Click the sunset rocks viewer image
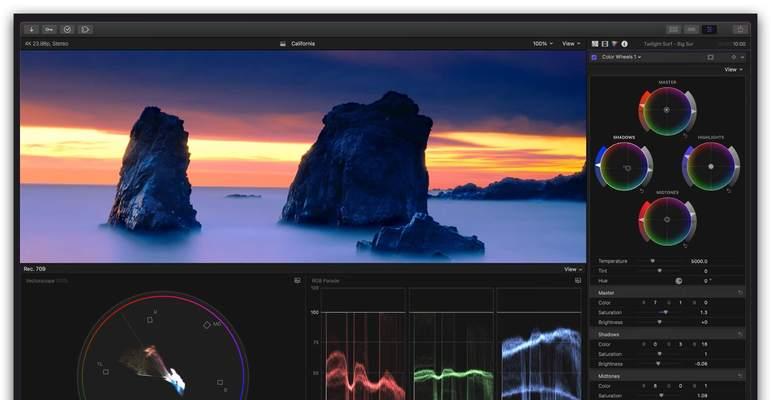The width and height of the screenshot is (771, 400). [303, 156]
